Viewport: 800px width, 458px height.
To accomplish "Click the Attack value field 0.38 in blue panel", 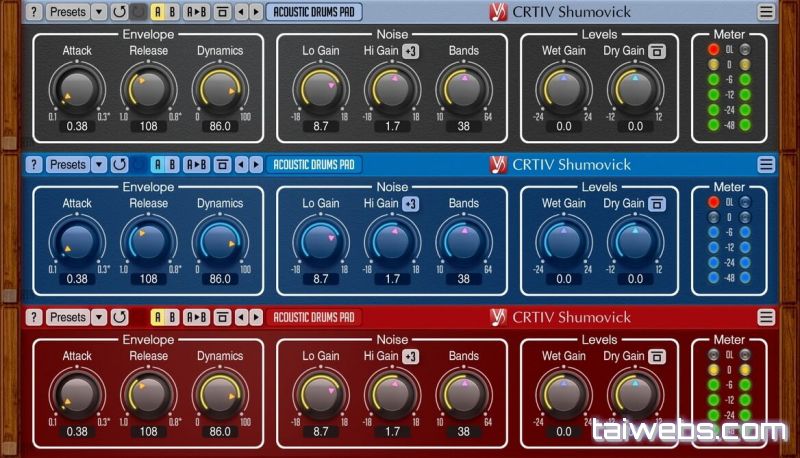I will pos(77,279).
